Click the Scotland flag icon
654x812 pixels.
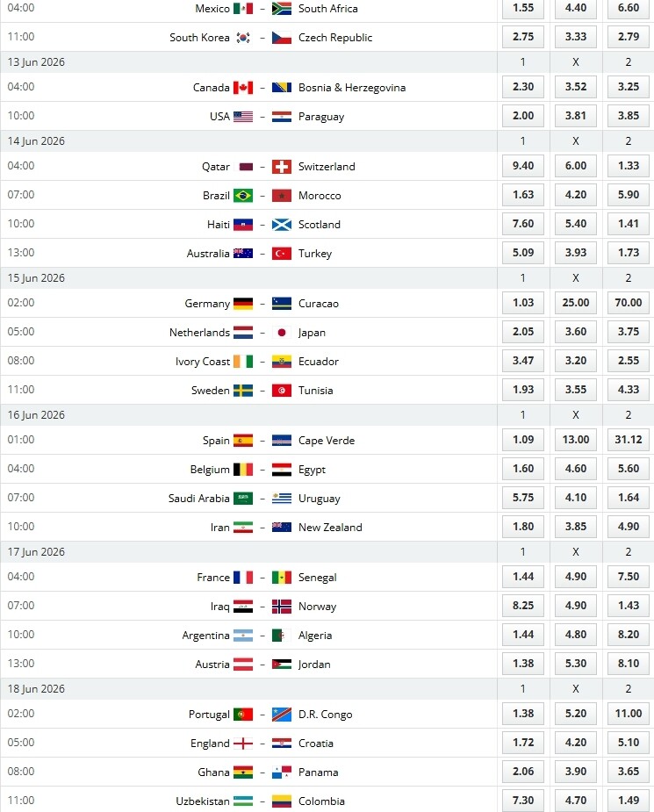[281, 225]
